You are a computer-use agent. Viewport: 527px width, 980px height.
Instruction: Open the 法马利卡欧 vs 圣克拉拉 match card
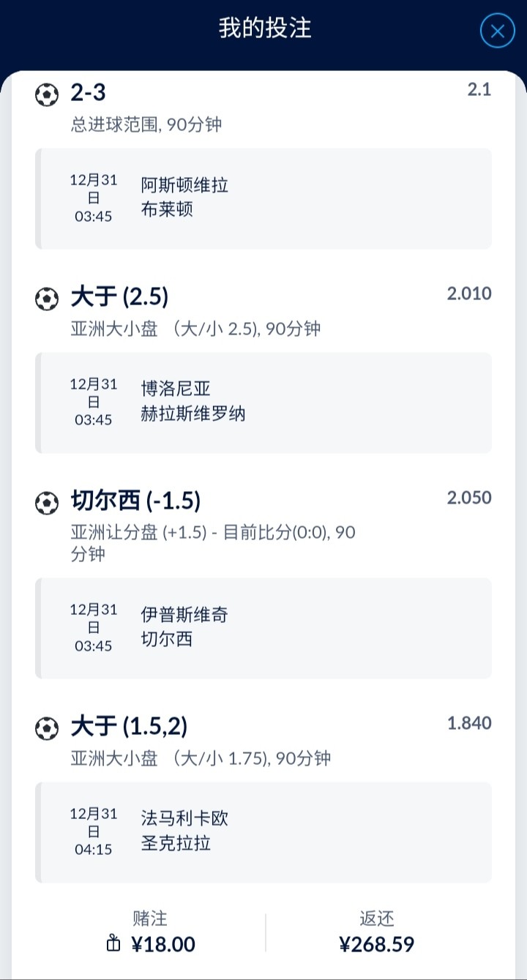(x=263, y=831)
